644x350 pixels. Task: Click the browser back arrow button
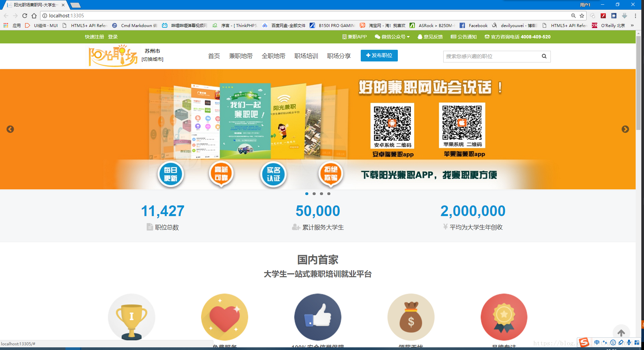click(6, 16)
